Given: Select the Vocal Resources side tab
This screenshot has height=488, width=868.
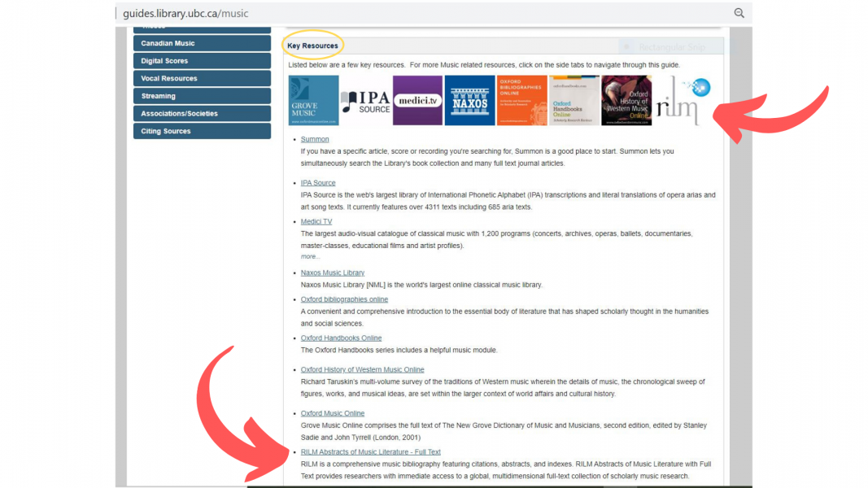Looking at the screenshot, I should tap(202, 79).
